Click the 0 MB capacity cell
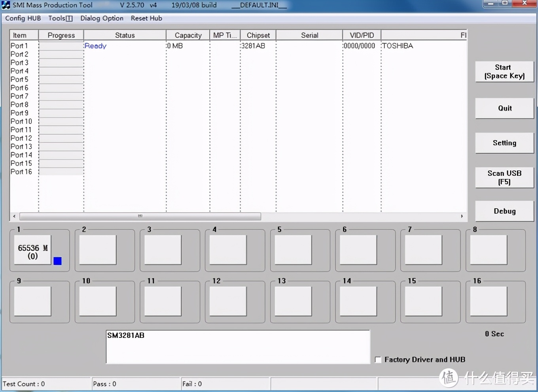Image resolution: width=538 pixels, height=392 pixels. pos(175,46)
